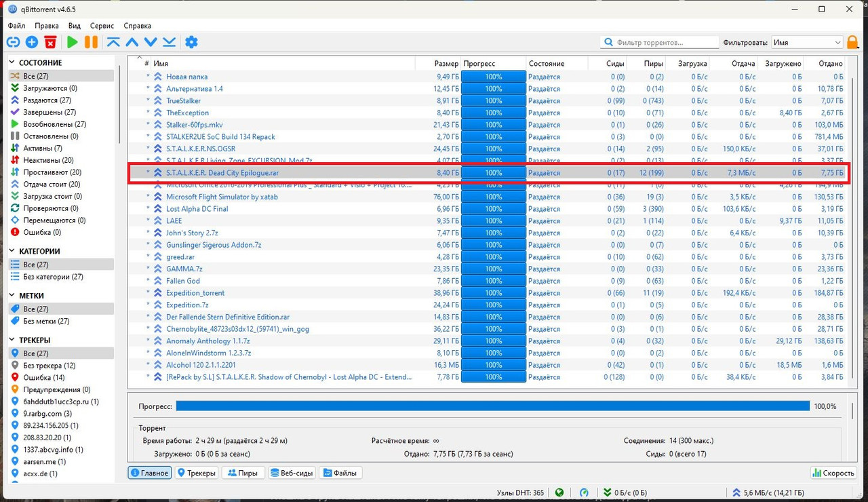Open the Правка menu

[47, 26]
